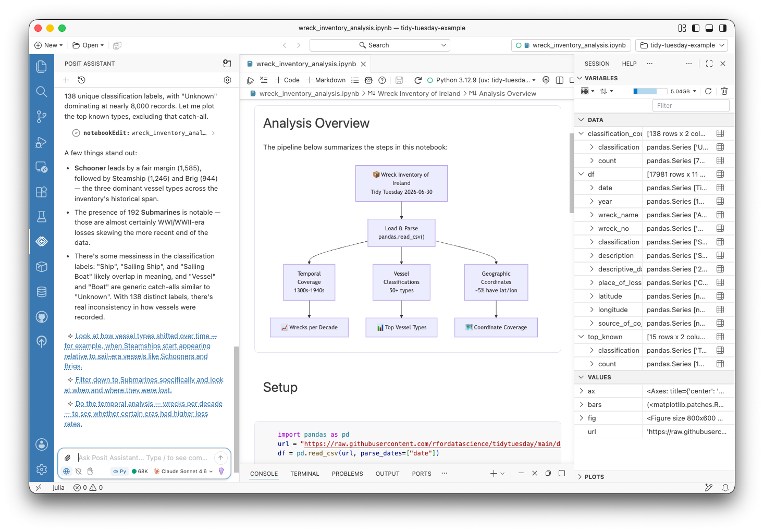Click the refresh variables icon
Viewport: 764px width, 532px height.
pyautogui.click(x=708, y=91)
